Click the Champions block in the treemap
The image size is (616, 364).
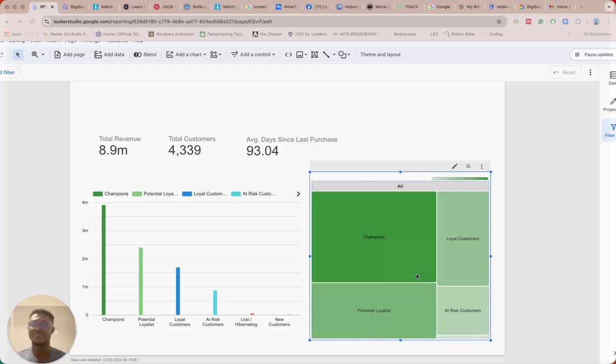click(x=374, y=237)
